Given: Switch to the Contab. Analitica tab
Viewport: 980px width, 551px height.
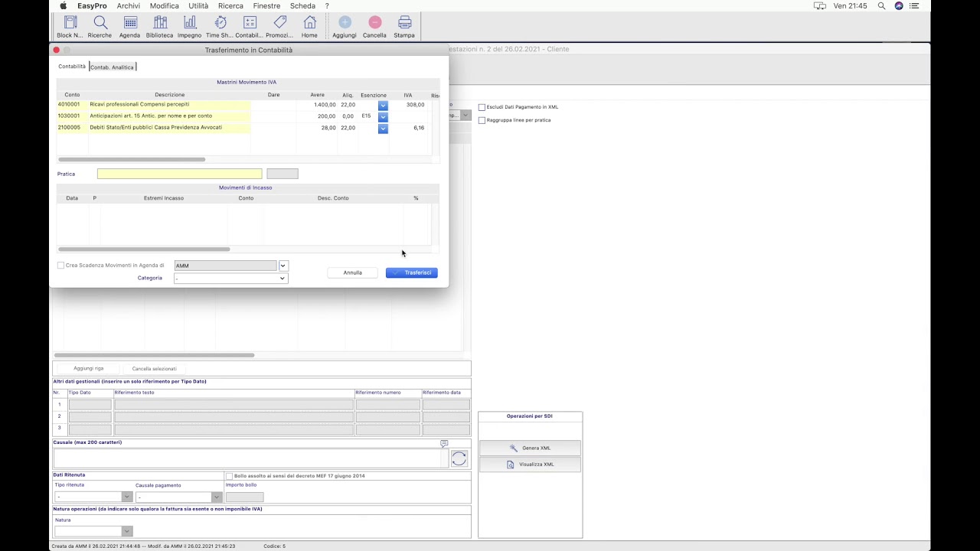Looking at the screenshot, I should (x=113, y=67).
